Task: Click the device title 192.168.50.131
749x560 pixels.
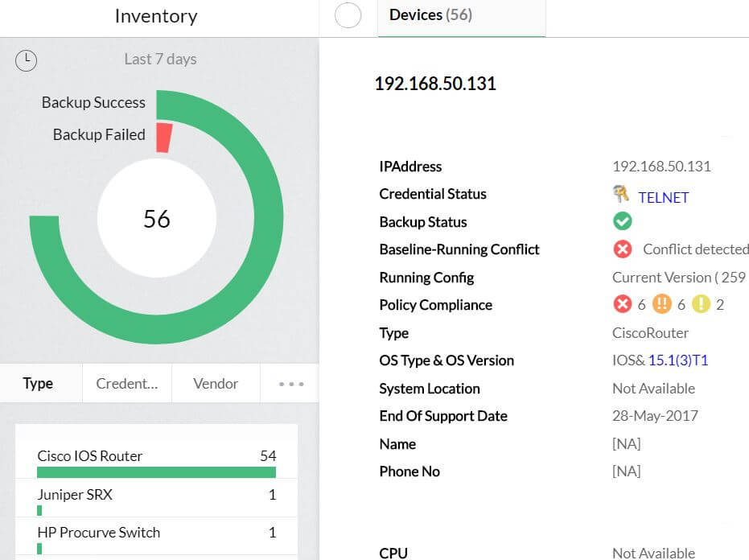Action: [434, 83]
